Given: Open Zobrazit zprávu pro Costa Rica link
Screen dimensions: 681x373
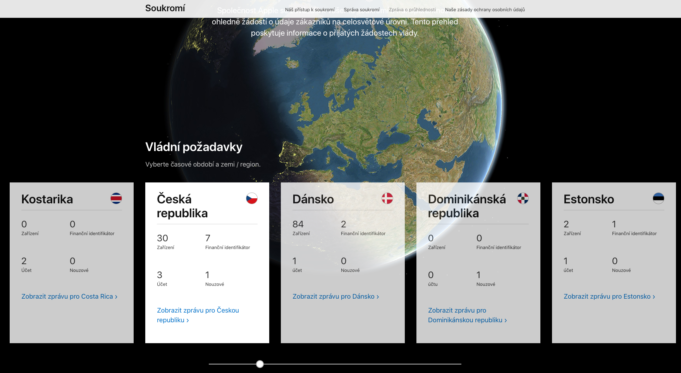Looking at the screenshot, I should coord(69,297).
